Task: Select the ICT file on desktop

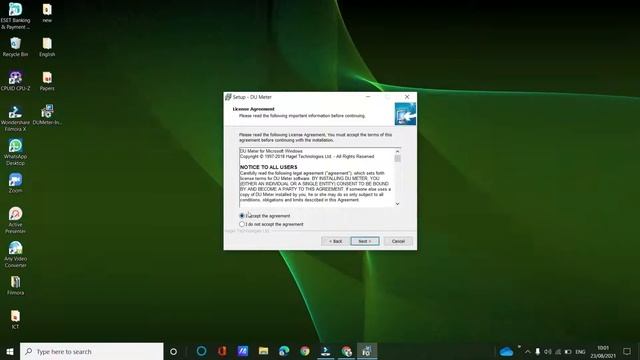Action: click(15, 319)
